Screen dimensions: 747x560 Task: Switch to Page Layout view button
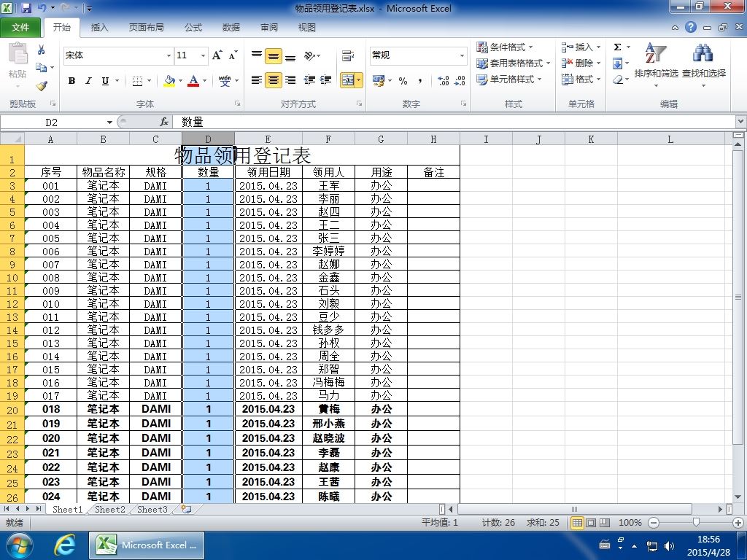[591, 523]
